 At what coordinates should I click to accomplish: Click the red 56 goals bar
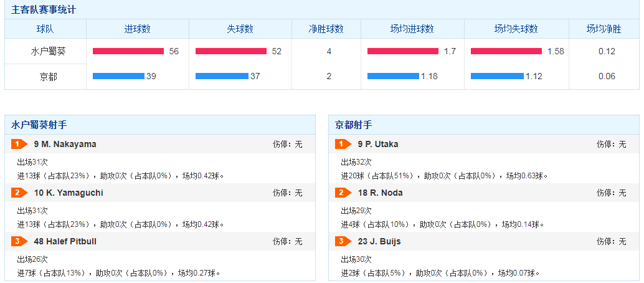tap(128, 51)
